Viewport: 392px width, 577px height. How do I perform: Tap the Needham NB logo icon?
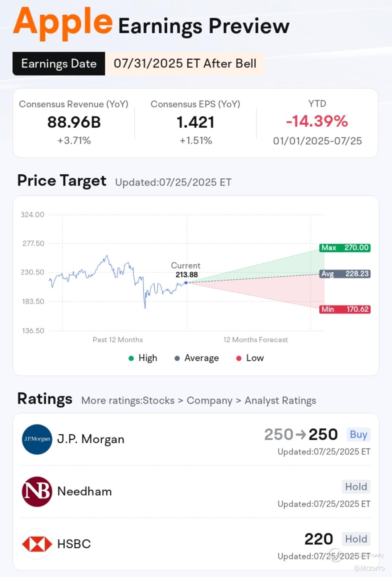37,491
